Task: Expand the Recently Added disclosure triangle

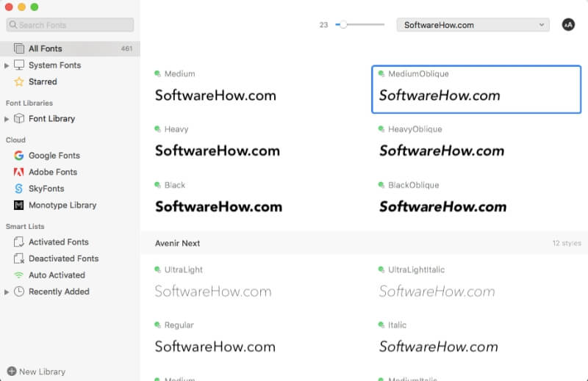Action: coord(7,292)
